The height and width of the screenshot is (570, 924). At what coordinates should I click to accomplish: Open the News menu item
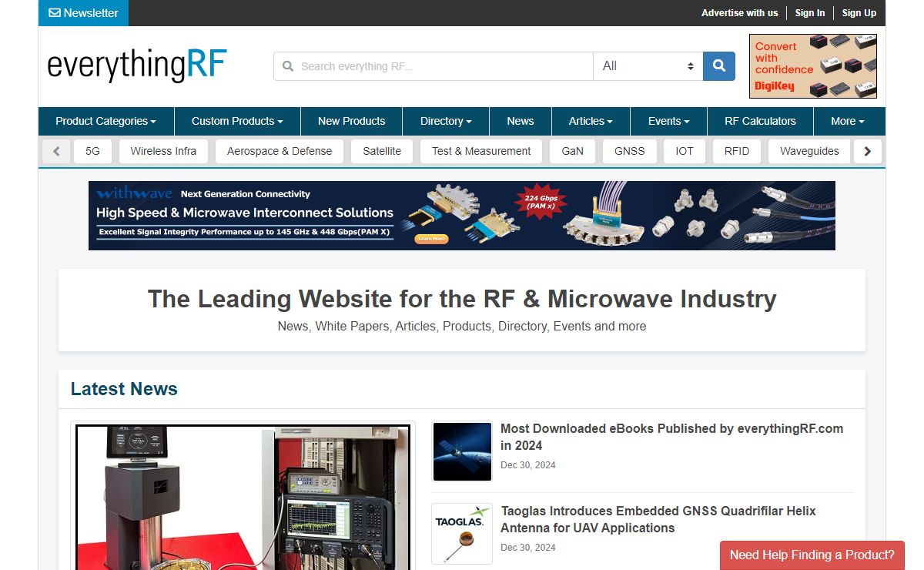[x=521, y=121]
